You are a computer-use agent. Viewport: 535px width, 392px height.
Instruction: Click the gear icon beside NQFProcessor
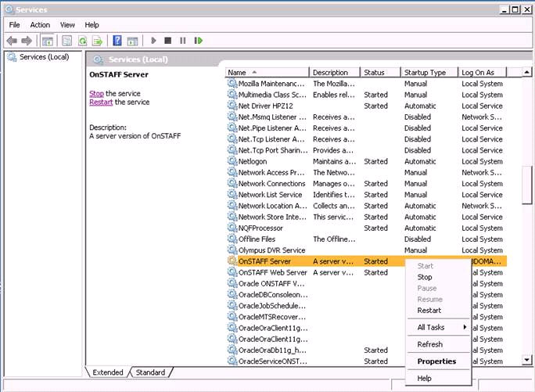coord(232,228)
